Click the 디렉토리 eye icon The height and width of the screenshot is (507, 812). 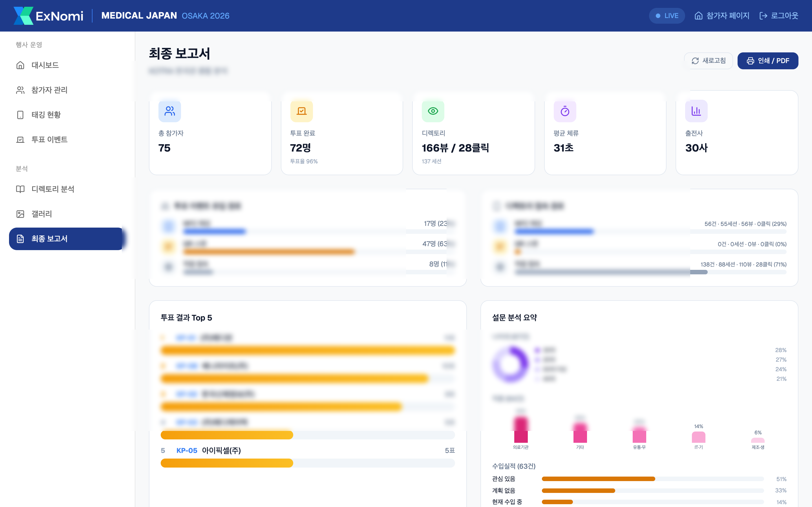(433, 111)
